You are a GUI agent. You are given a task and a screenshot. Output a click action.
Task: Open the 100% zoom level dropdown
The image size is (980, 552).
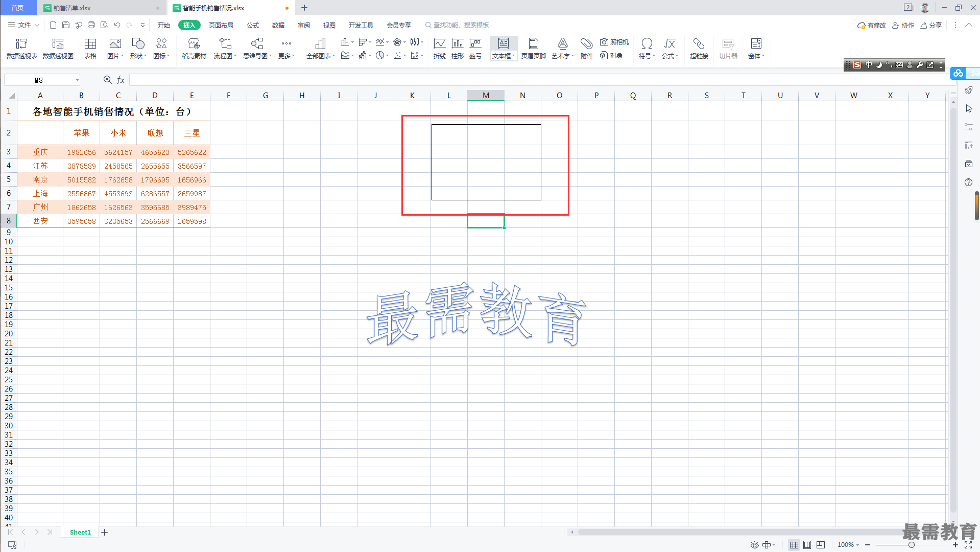pyautogui.click(x=848, y=545)
